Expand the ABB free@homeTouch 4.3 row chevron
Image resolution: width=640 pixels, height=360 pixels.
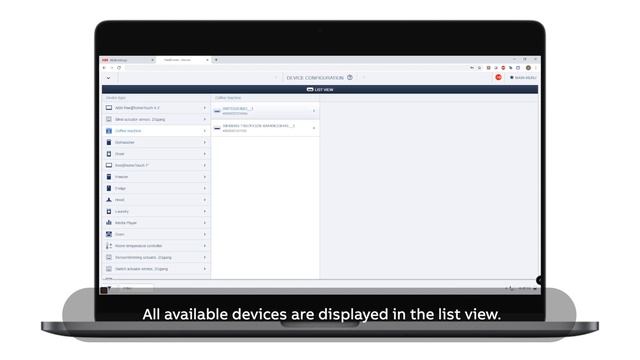click(x=205, y=108)
